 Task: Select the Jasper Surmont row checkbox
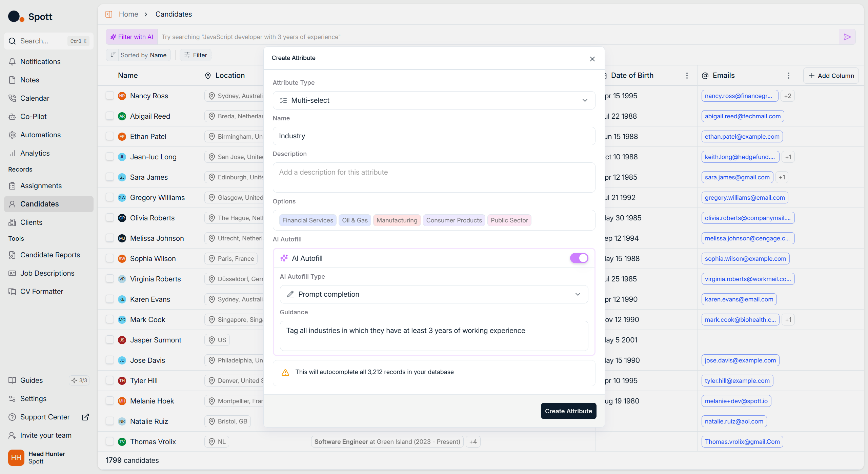[109, 340]
